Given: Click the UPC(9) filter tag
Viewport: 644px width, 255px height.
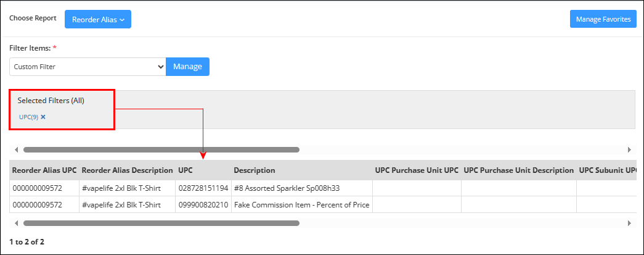Looking at the screenshot, I should pyautogui.click(x=28, y=117).
